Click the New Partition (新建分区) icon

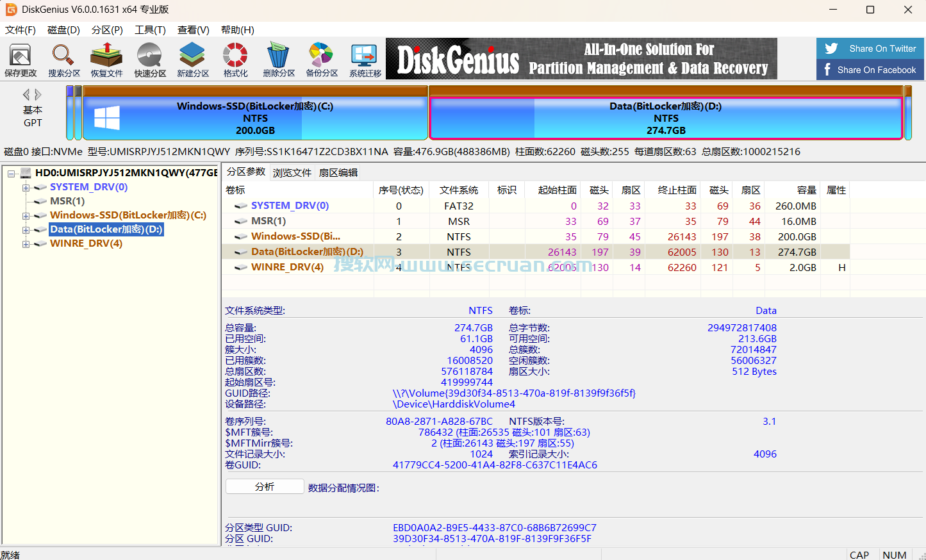(193, 60)
